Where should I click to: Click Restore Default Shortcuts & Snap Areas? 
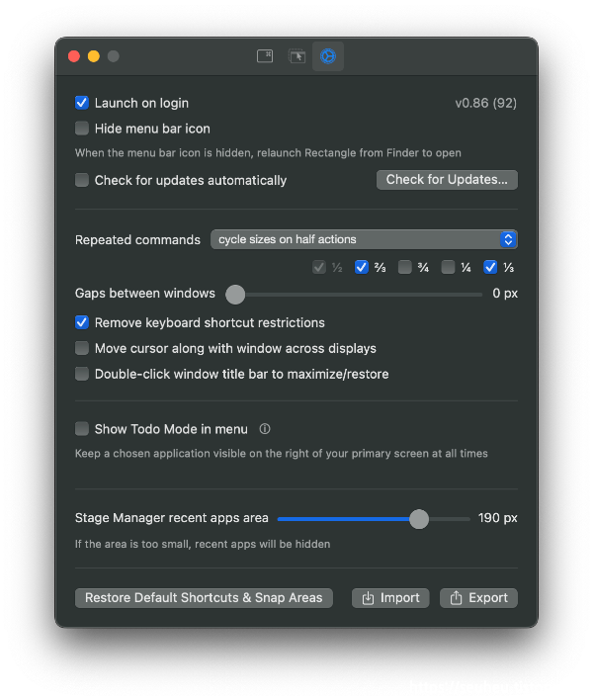(204, 598)
